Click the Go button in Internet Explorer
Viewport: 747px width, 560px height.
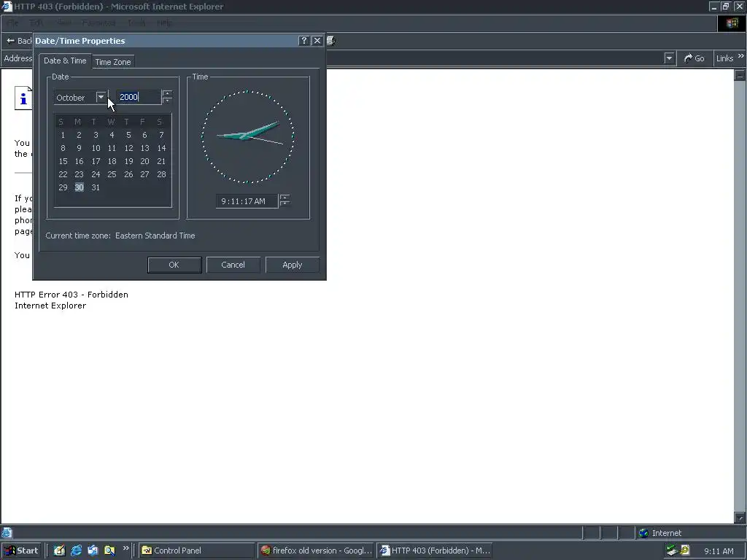[694, 58]
